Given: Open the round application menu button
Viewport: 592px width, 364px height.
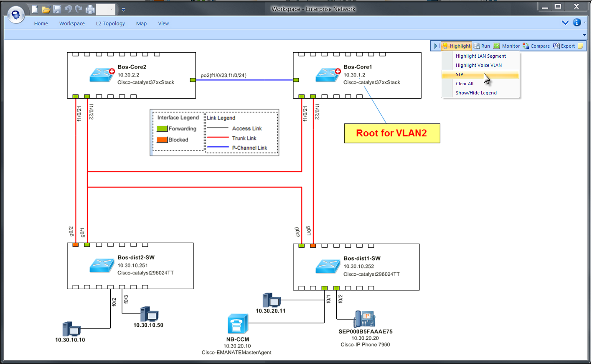Looking at the screenshot, I should [x=16, y=15].
